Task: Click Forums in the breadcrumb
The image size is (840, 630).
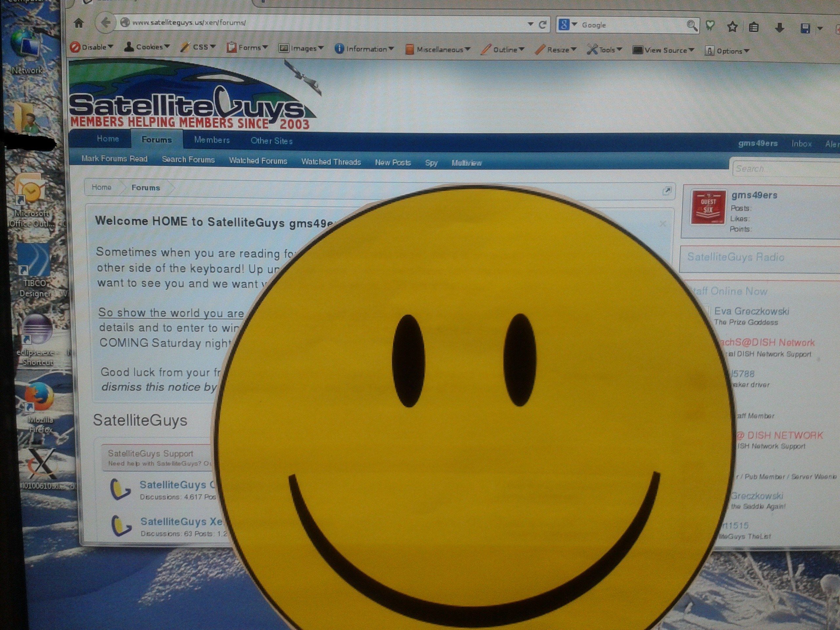Action: point(146,188)
